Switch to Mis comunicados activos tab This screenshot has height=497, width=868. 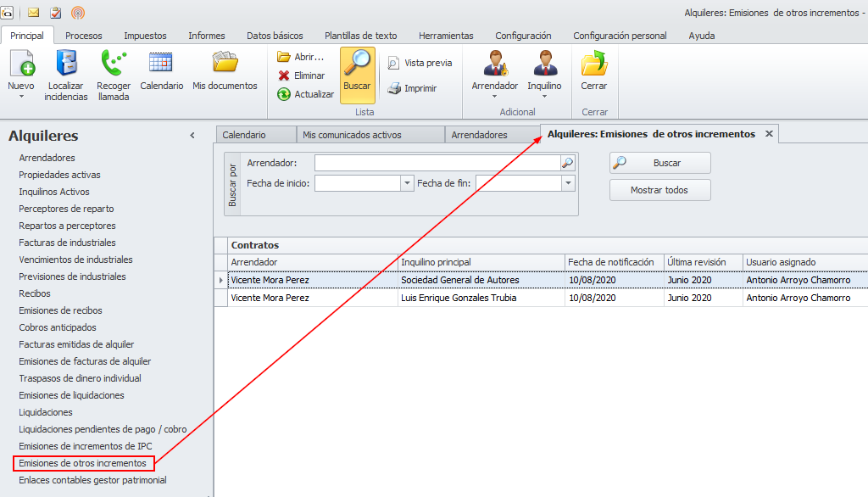pos(370,135)
